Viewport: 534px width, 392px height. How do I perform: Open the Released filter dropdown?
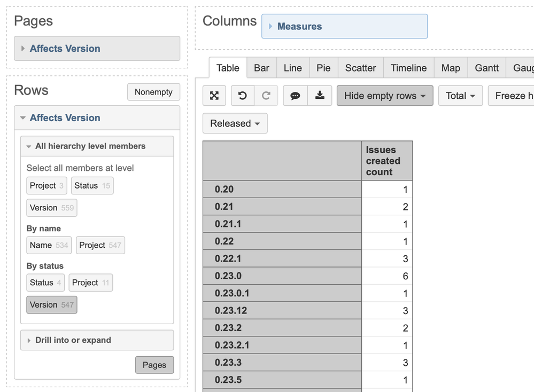click(x=235, y=123)
